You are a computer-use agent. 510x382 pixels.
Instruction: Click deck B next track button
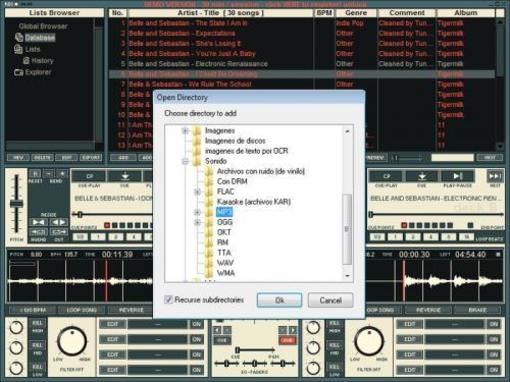[x=495, y=176]
